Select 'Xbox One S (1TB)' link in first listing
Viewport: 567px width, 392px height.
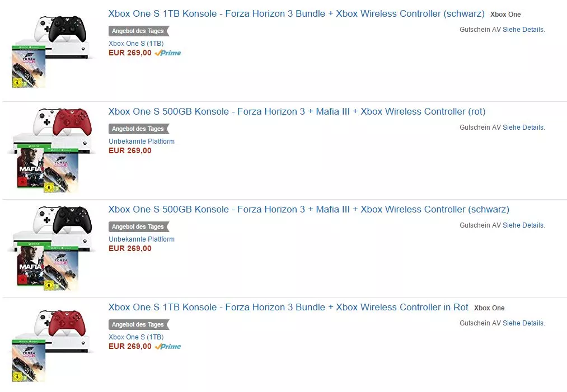point(136,44)
